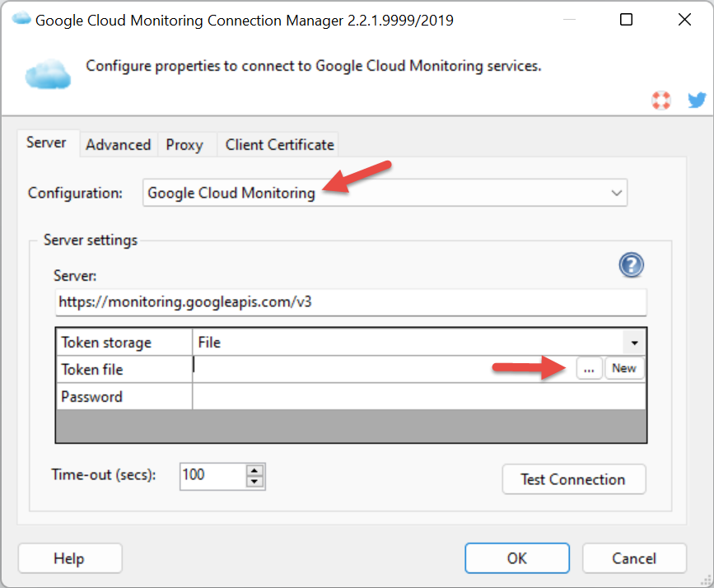Select the Password row label

[124, 397]
